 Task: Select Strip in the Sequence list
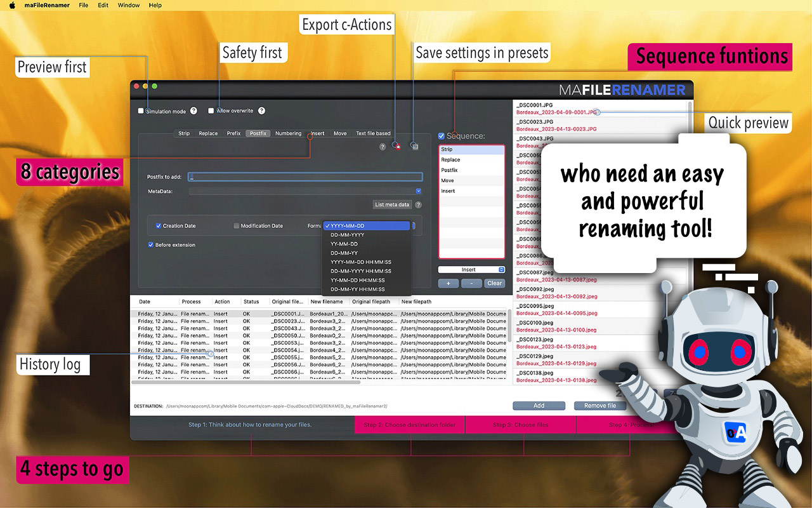[x=471, y=149]
